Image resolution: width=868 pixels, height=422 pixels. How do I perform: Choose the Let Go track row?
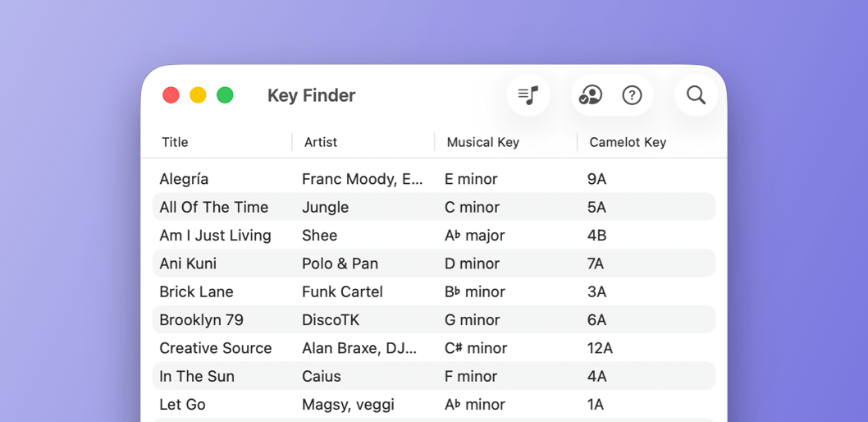tap(182, 405)
